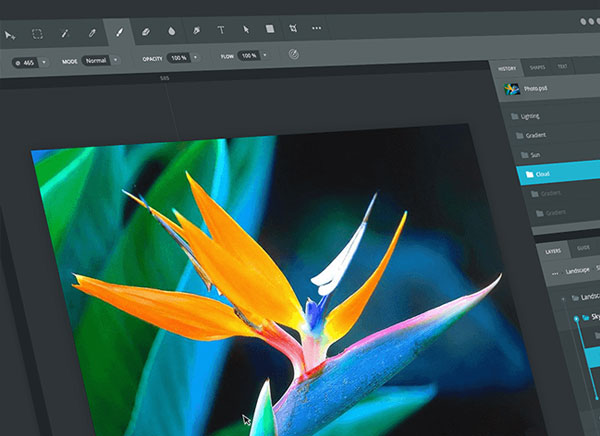Select the Blur droplet tool
Viewport: 600px width, 436px height.
tap(171, 31)
